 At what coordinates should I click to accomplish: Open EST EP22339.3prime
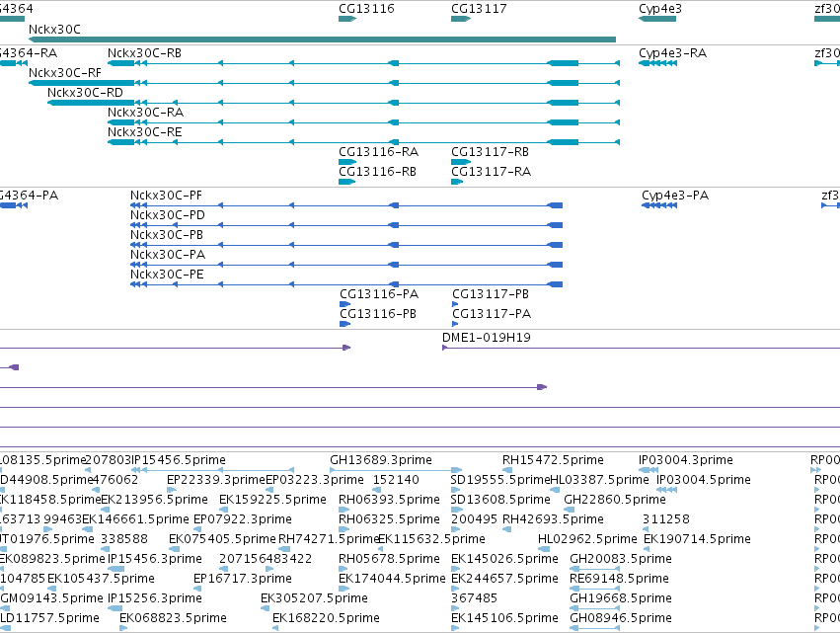pos(216,480)
